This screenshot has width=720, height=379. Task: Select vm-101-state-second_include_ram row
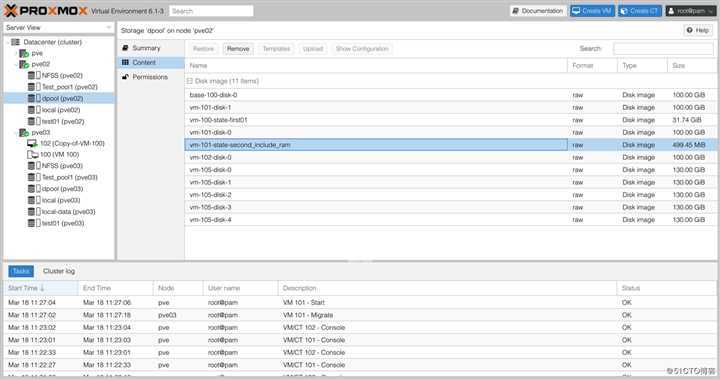pos(450,145)
